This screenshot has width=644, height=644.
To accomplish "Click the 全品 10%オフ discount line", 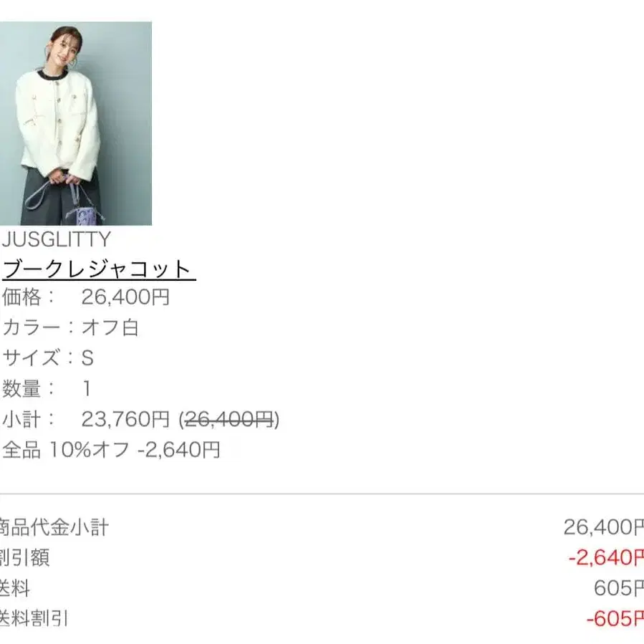I will point(111,450).
